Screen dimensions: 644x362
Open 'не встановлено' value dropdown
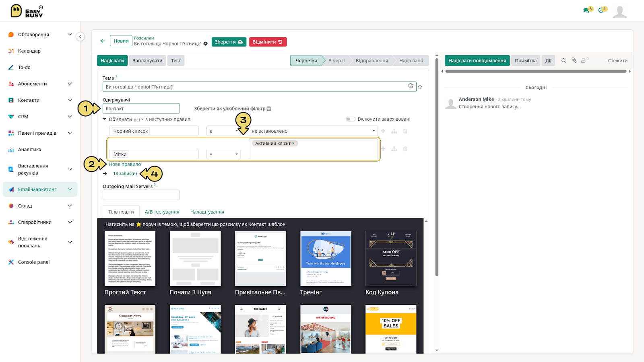314,131
